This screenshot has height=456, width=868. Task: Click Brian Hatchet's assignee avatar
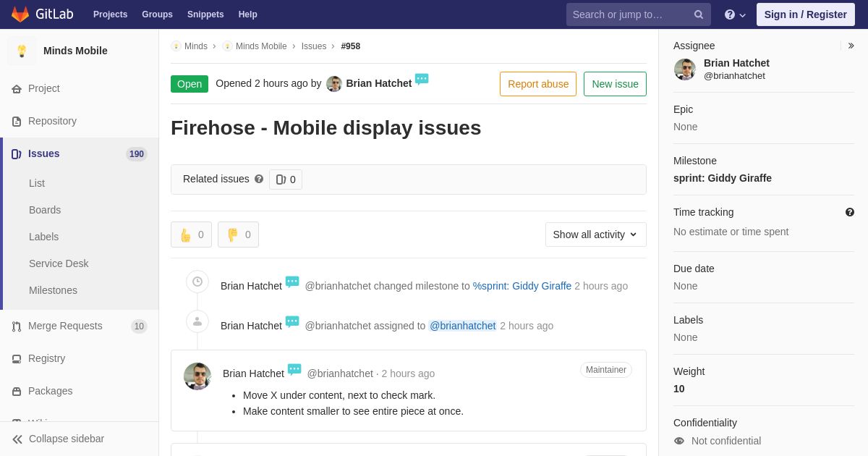[x=685, y=69]
